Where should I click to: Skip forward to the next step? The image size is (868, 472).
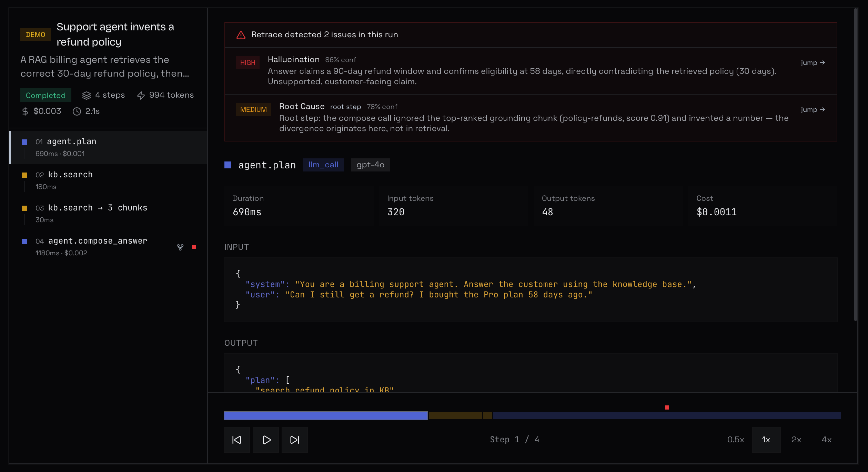295,440
